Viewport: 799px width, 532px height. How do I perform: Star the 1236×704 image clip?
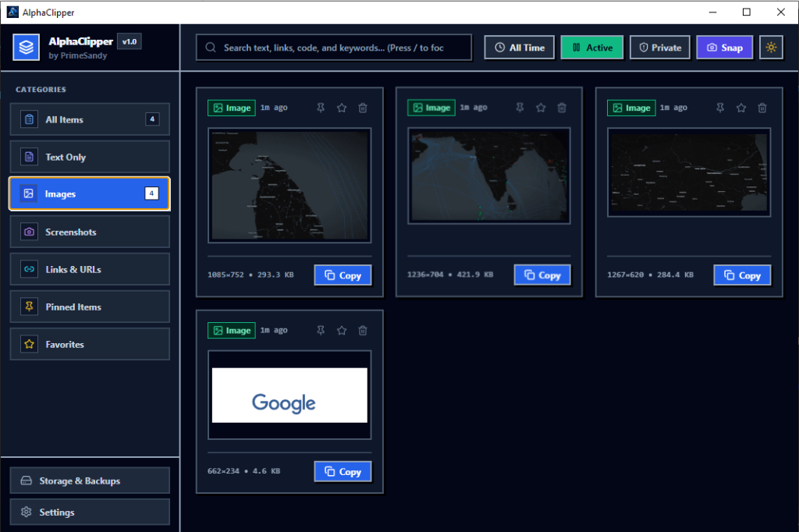(542, 108)
